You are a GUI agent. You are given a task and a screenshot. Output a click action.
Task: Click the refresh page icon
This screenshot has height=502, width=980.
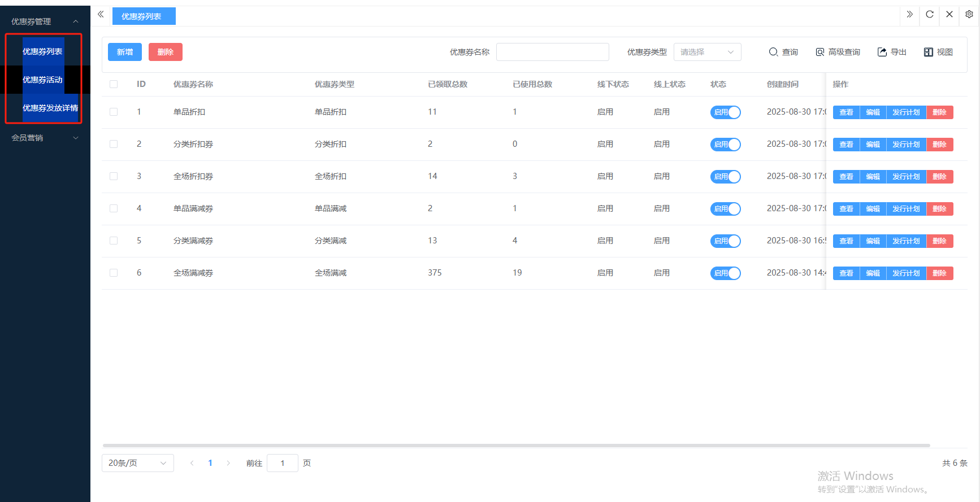click(930, 15)
